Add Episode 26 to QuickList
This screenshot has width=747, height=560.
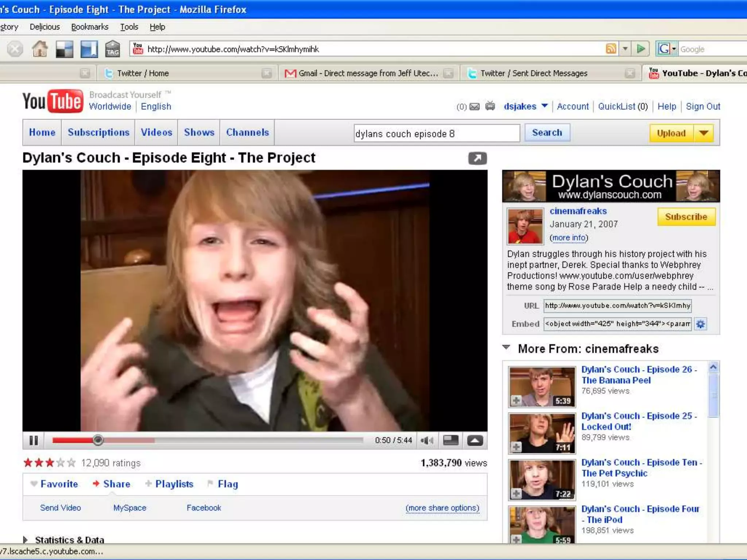pos(516,400)
